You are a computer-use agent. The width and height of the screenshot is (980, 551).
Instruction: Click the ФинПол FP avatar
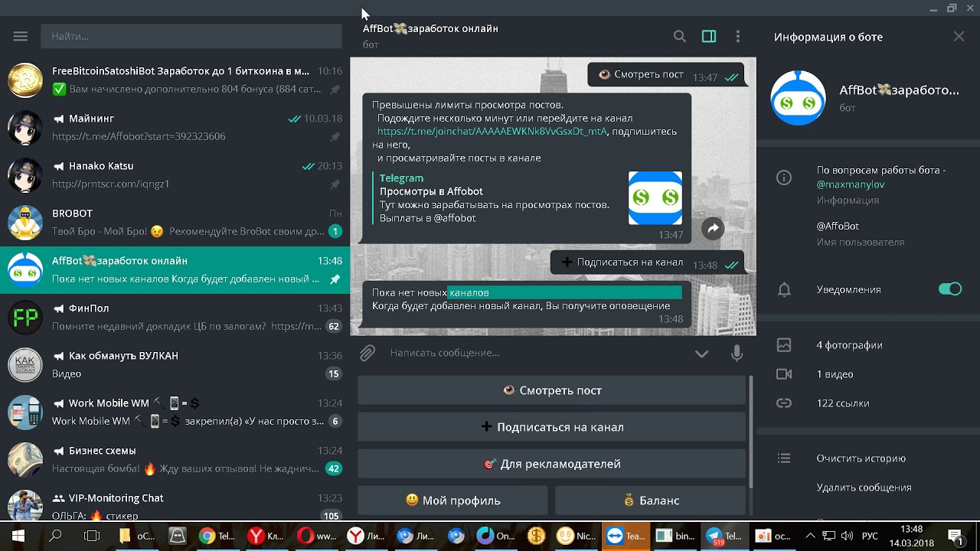25,318
